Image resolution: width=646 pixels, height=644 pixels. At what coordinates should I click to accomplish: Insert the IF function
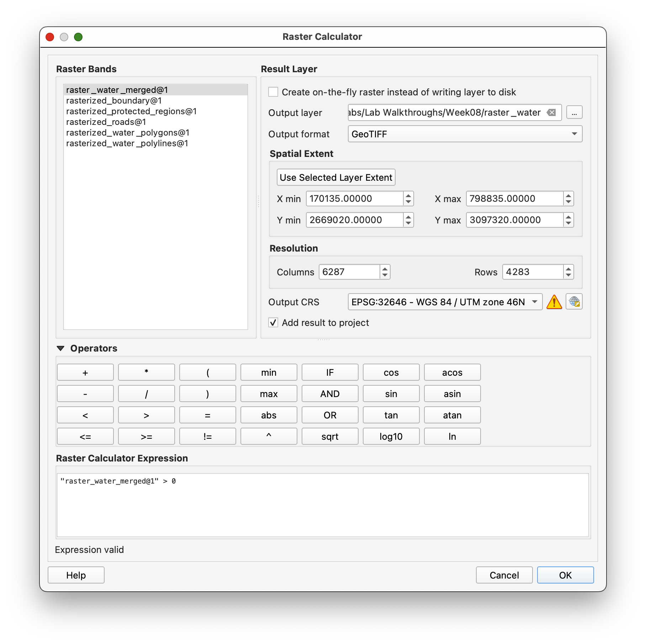330,373
